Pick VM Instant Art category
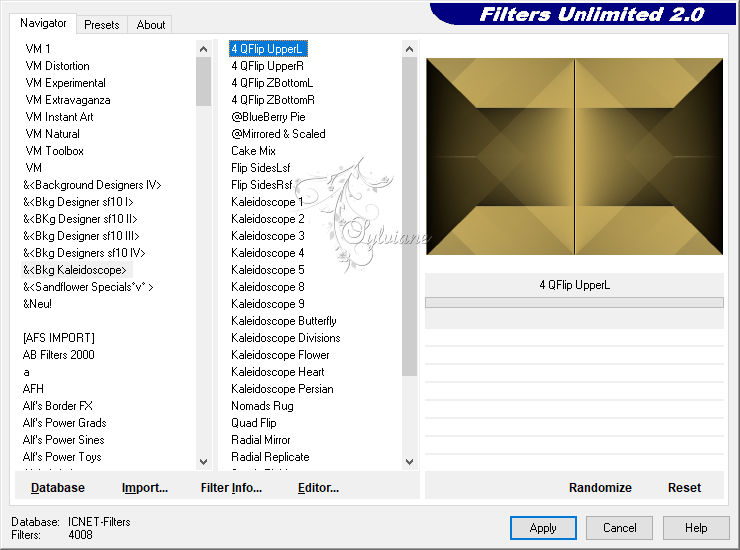Image resolution: width=740 pixels, height=550 pixels. [x=59, y=117]
